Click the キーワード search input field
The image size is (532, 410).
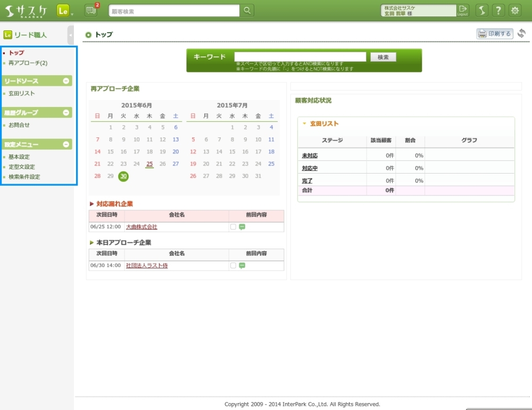pyautogui.click(x=300, y=57)
